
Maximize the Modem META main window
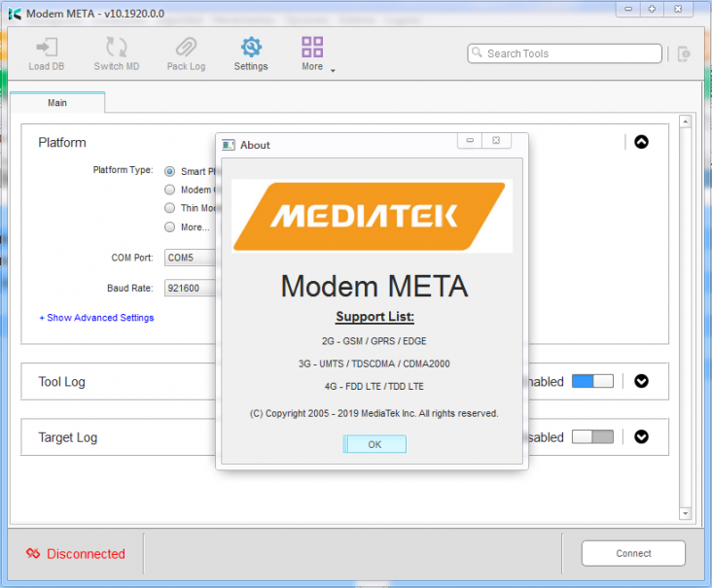[652, 9]
